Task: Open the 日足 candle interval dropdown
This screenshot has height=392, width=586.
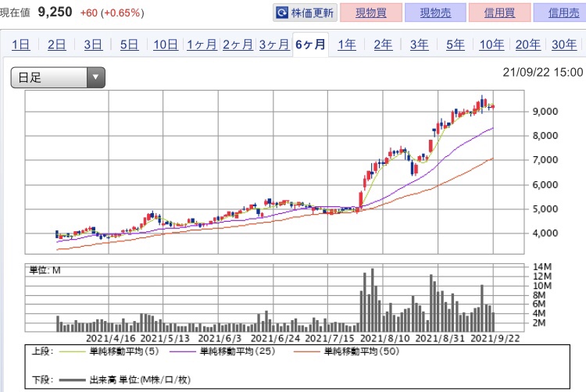Action: coord(58,77)
